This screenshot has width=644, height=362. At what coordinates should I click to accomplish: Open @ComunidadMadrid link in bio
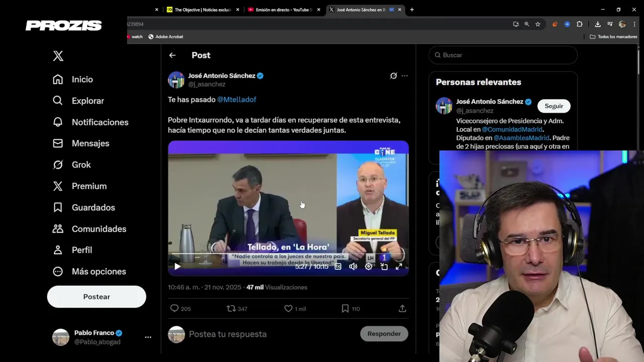coord(512,129)
